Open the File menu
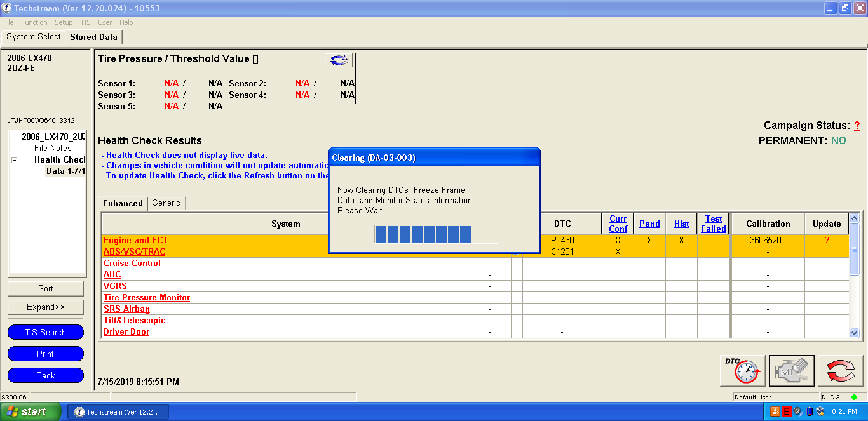The width and height of the screenshot is (868, 421). [x=8, y=22]
